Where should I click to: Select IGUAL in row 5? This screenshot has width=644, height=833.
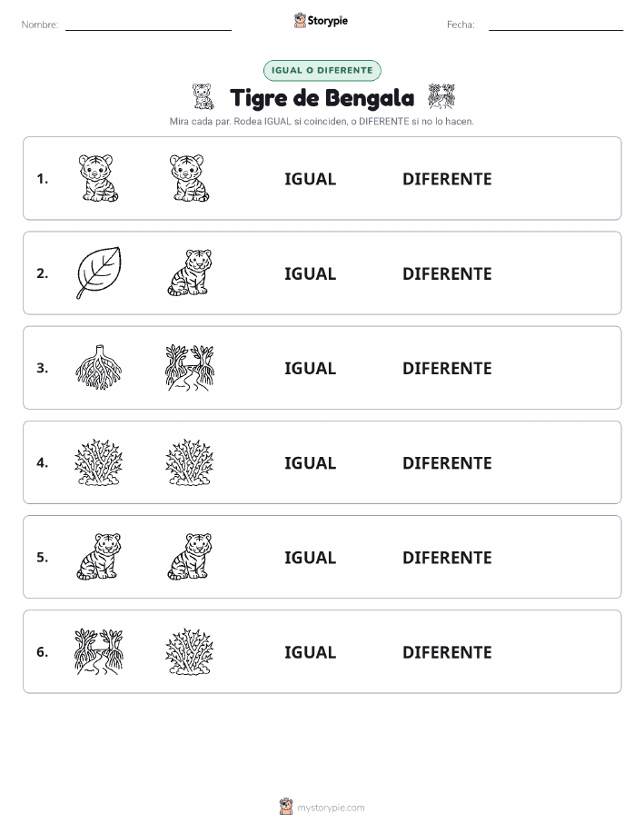pos(311,557)
